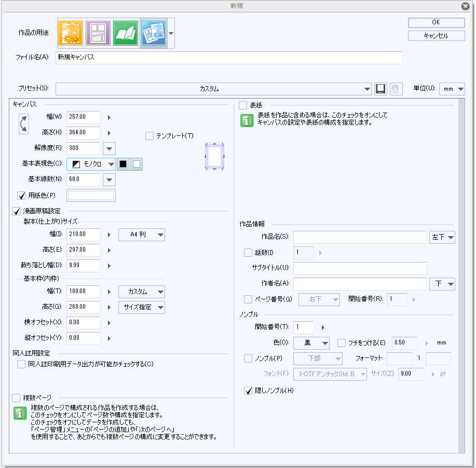Select the Illustration use icon
Screen dimensions: 476x468
click(71, 33)
